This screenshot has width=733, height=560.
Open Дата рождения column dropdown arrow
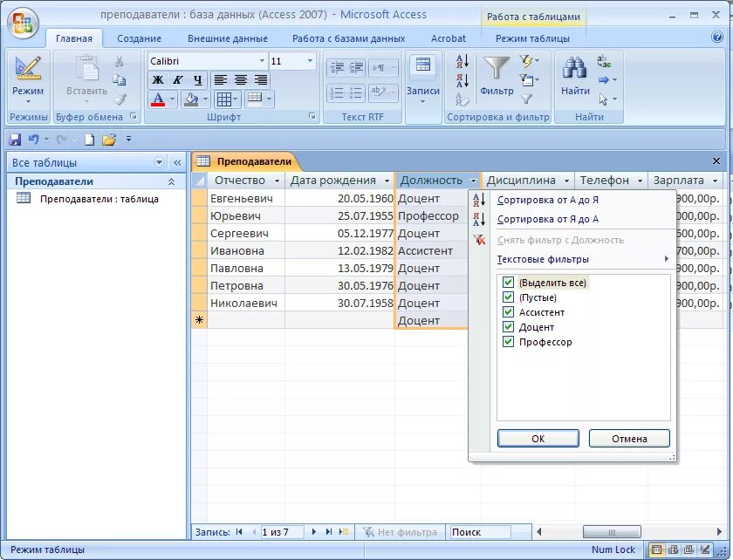click(387, 181)
